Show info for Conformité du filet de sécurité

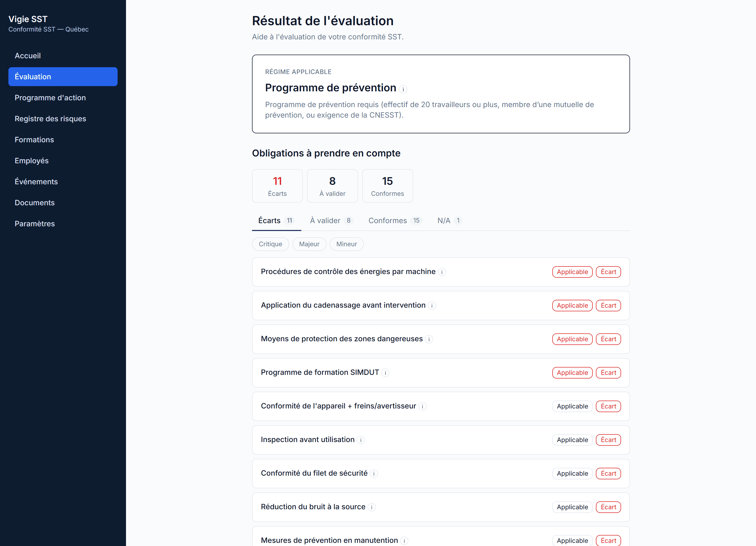pos(374,474)
